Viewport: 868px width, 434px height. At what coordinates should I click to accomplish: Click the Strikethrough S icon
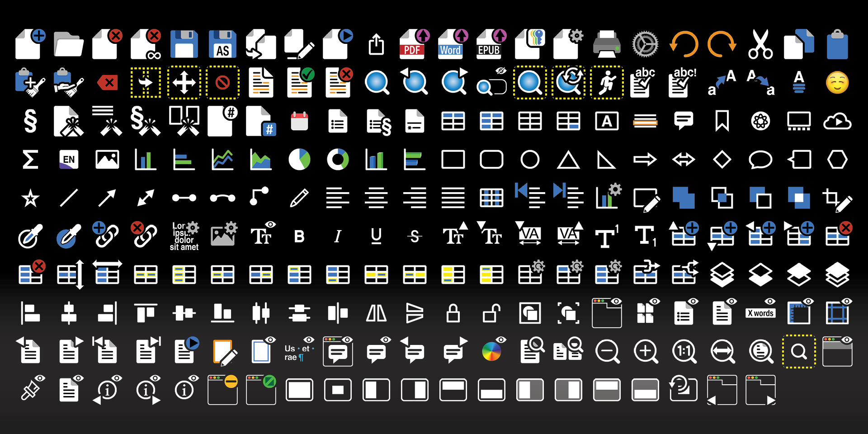(x=415, y=236)
